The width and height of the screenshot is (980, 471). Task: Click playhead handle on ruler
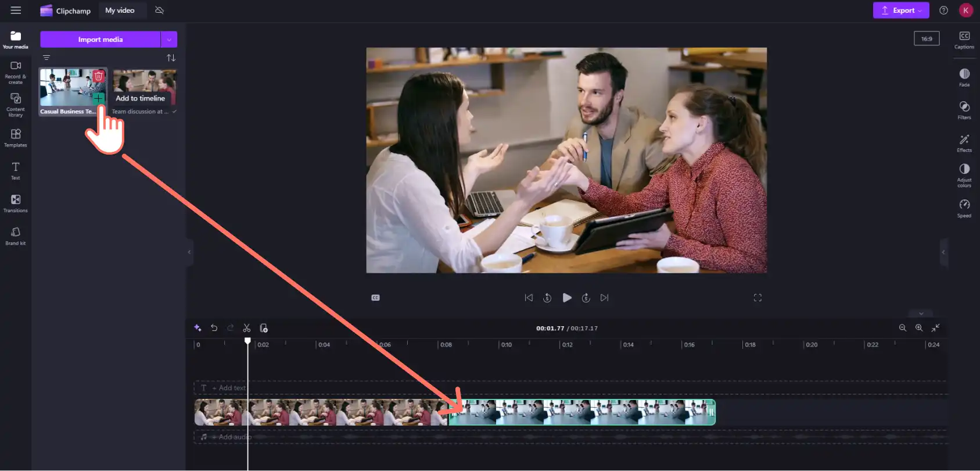coord(247,341)
